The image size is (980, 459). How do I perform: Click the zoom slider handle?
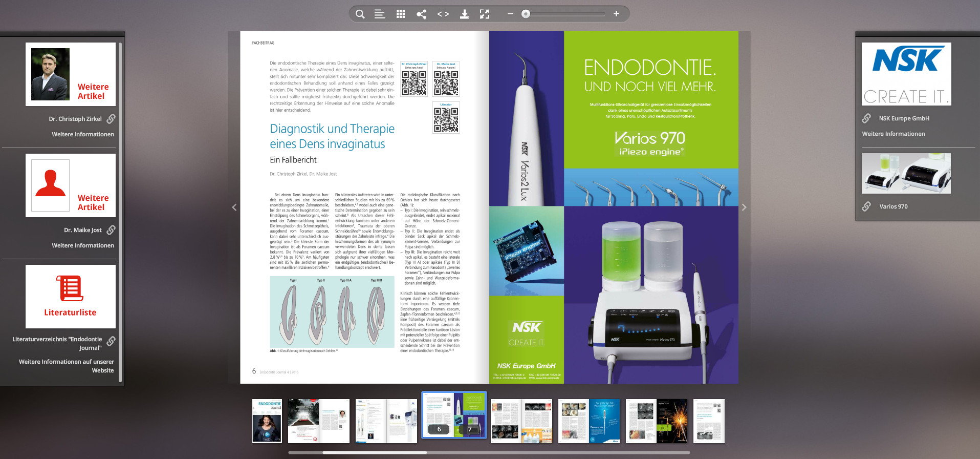[526, 14]
